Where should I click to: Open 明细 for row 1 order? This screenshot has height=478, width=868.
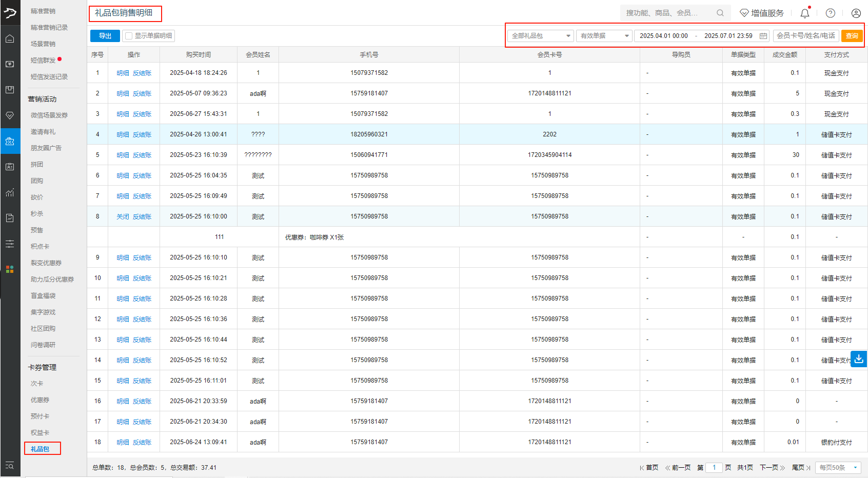[123, 73]
